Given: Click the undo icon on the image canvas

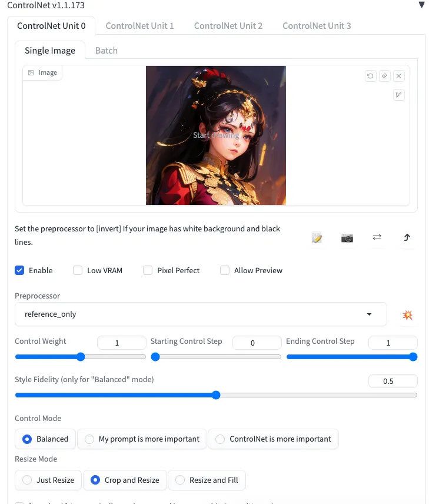Looking at the screenshot, I should pyautogui.click(x=370, y=76).
